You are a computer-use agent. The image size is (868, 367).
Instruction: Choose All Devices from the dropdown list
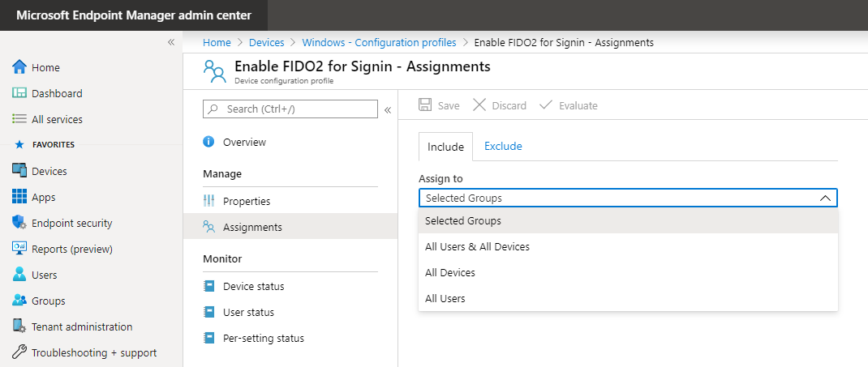450,272
